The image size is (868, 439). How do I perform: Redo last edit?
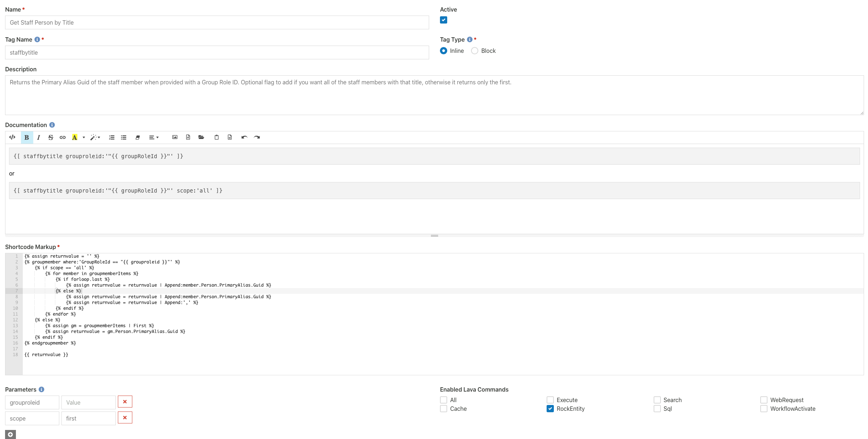[257, 137]
